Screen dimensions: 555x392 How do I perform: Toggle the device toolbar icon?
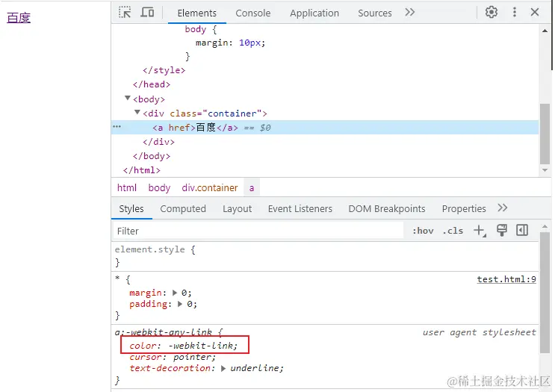(x=147, y=13)
